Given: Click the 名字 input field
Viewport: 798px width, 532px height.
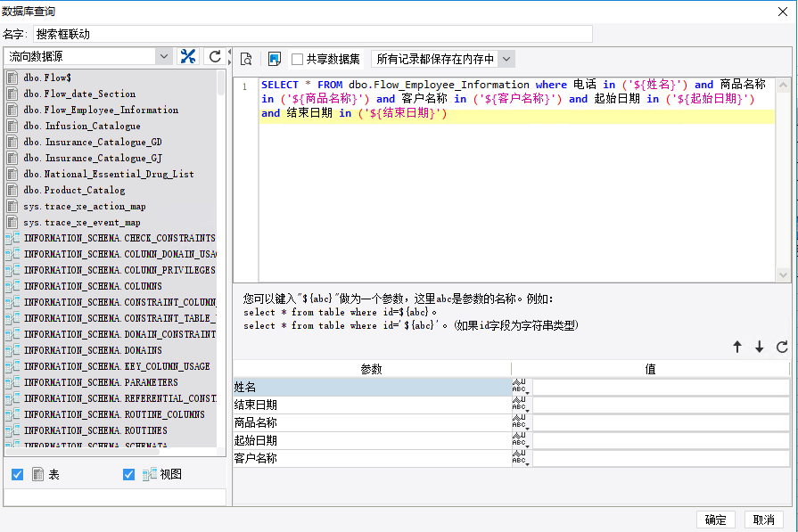Looking at the screenshot, I should 313,34.
